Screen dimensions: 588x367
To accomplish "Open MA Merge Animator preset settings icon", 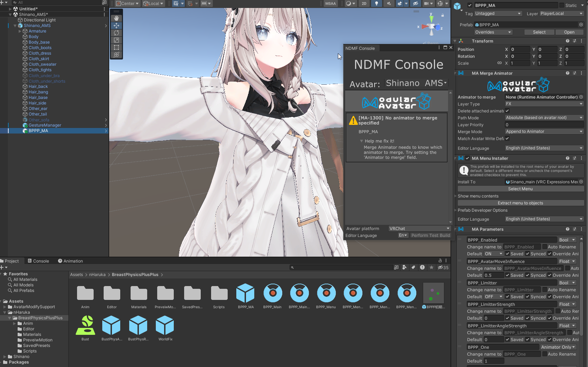I will 575,73.
